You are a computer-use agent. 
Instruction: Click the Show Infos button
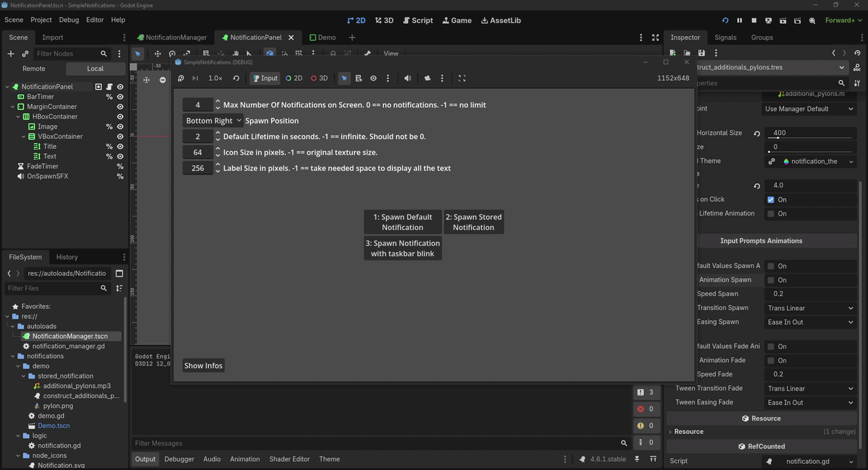[203, 366]
